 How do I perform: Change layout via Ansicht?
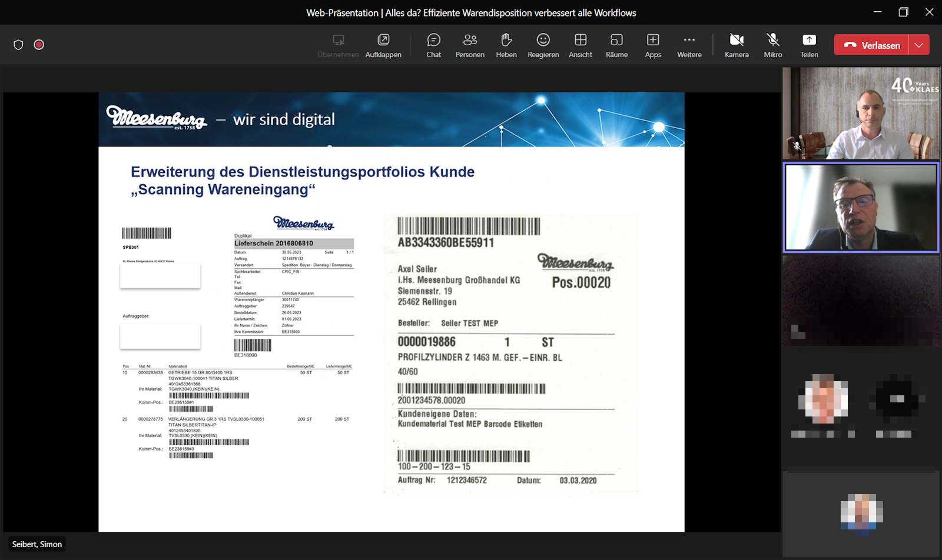pos(581,45)
